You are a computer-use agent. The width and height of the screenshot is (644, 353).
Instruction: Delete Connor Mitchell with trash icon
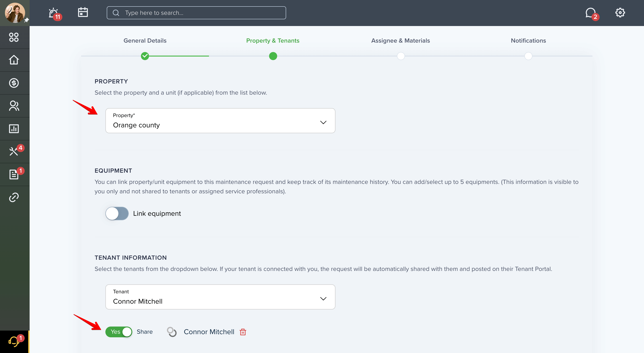point(243,332)
